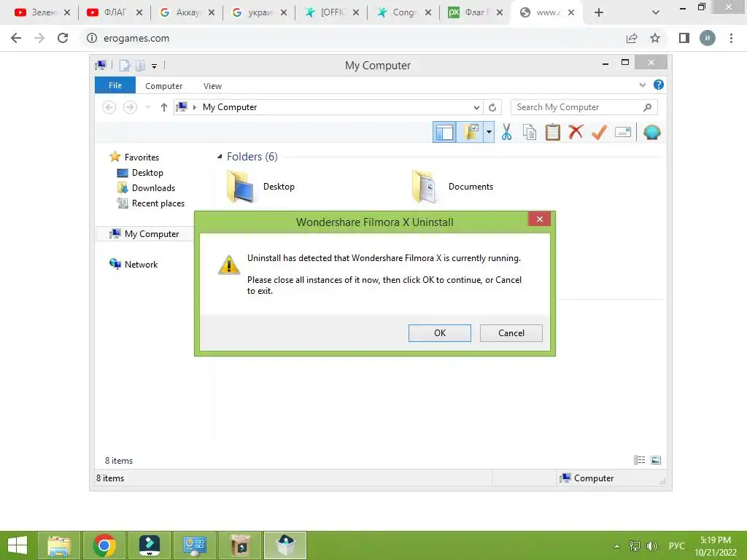Click the Chrome address bar URL

coord(136,38)
